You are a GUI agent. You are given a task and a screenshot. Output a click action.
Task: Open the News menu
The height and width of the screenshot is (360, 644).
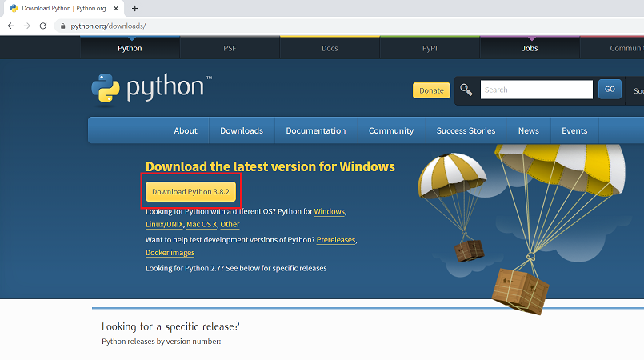(x=529, y=130)
